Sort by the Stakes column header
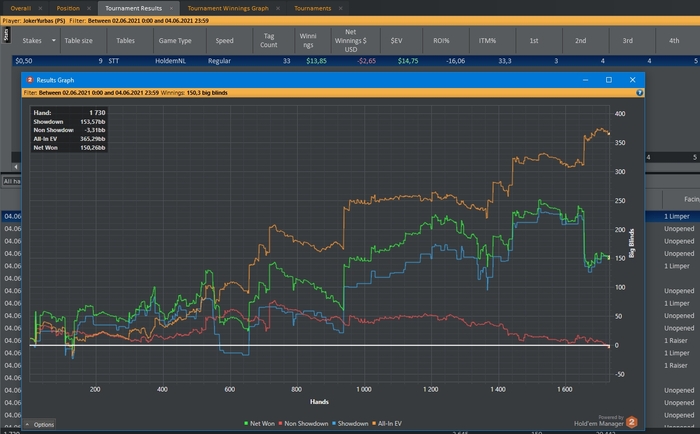Screen dimensions: 700x434 [x=32, y=40]
